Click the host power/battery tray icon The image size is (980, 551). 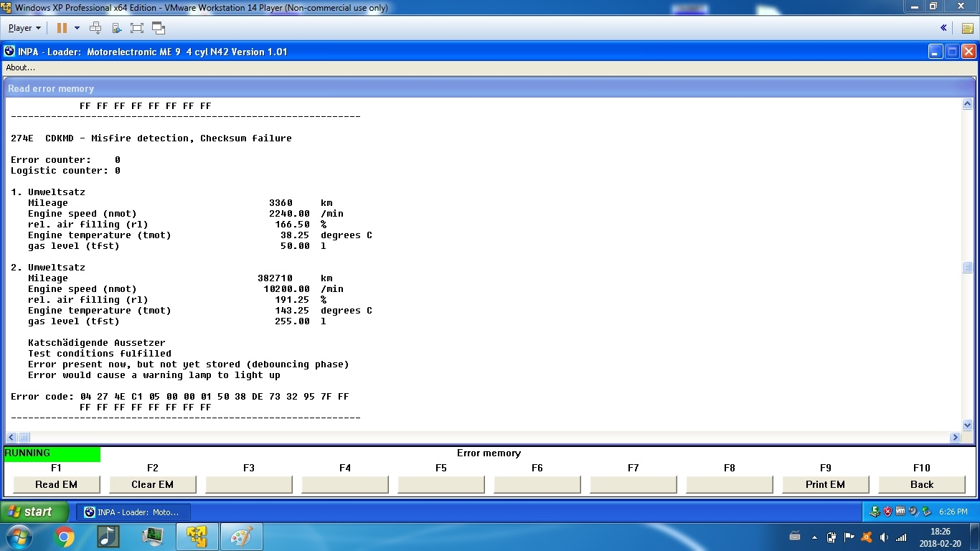(831, 537)
